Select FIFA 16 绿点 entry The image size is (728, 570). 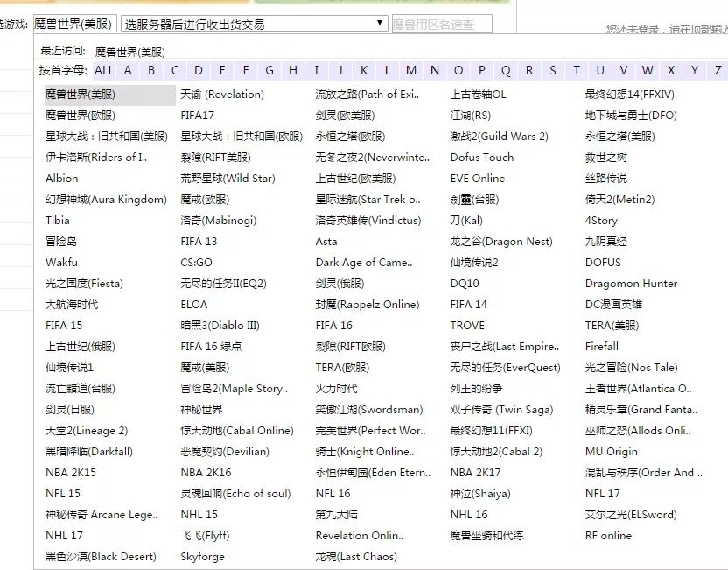(211, 347)
